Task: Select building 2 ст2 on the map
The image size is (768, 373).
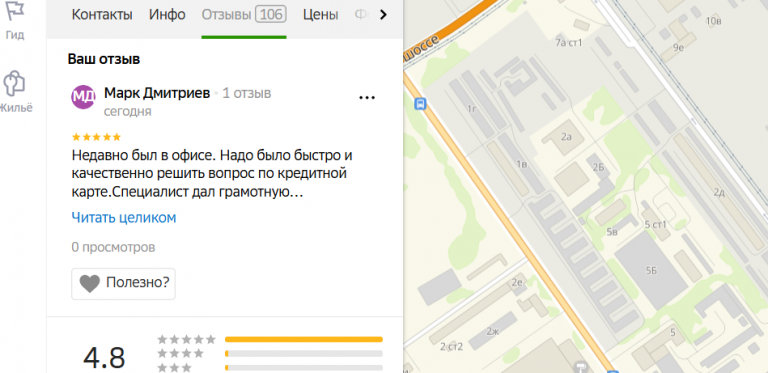Action: tap(451, 347)
